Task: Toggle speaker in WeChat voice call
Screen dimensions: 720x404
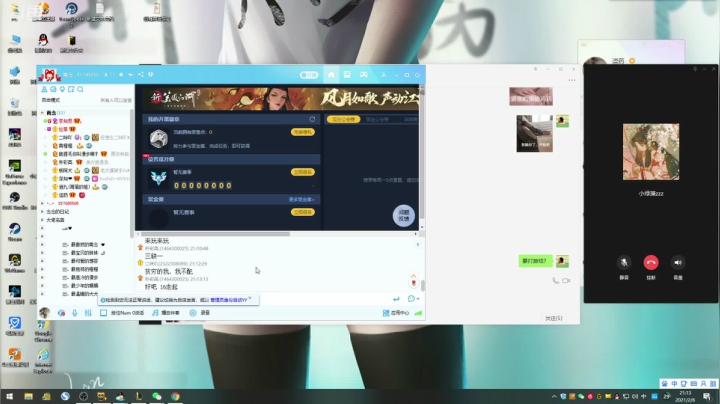Action: [678, 263]
